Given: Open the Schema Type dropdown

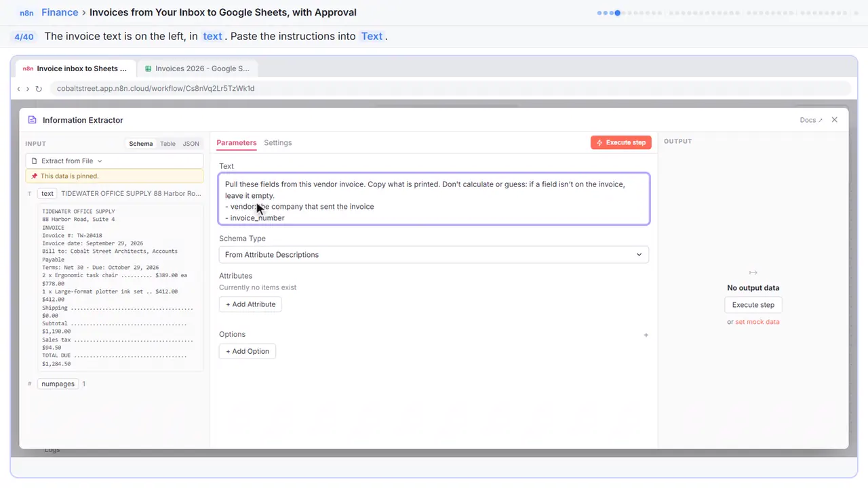Looking at the screenshot, I should click(433, 255).
